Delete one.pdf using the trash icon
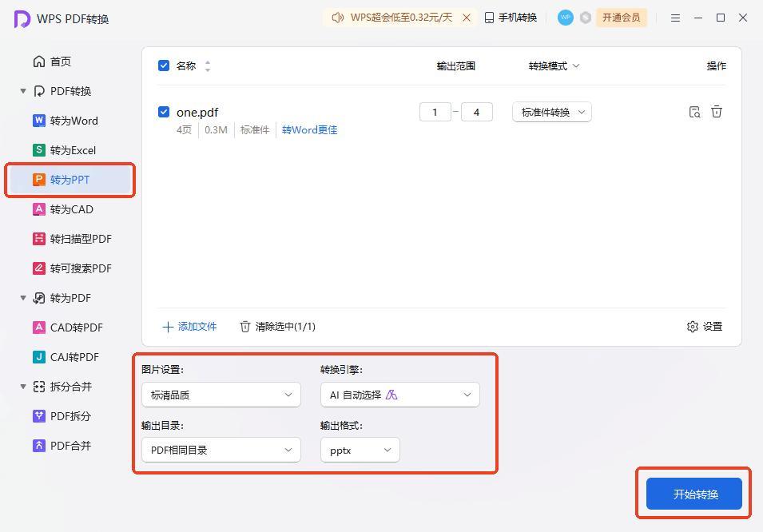This screenshot has width=763, height=532. [717, 112]
